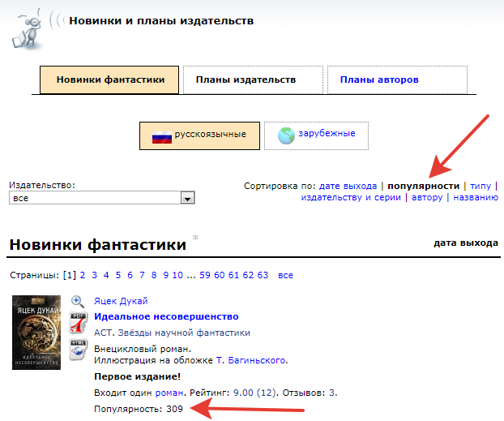
Task: Click the bold популярности sort option
Action: click(x=423, y=186)
